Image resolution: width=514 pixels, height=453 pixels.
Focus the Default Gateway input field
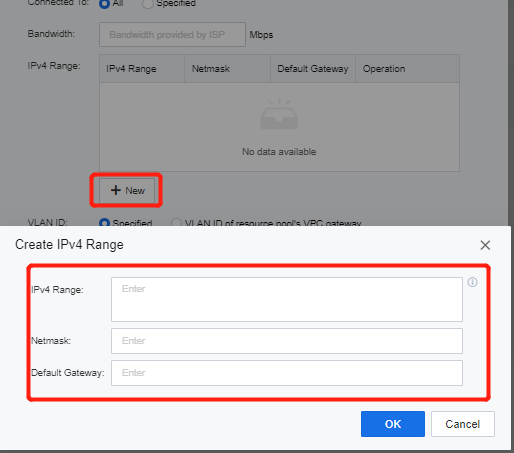coord(287,373)
